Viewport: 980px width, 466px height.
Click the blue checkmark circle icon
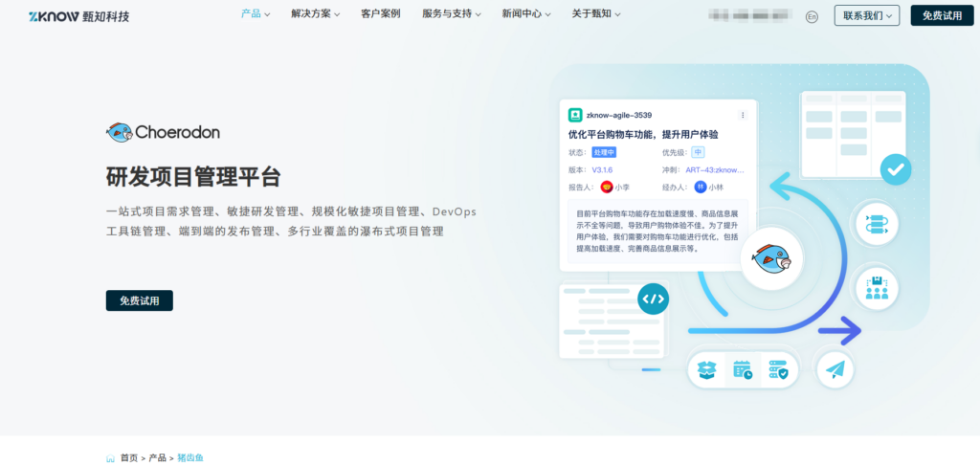click(x=895, y=169)
